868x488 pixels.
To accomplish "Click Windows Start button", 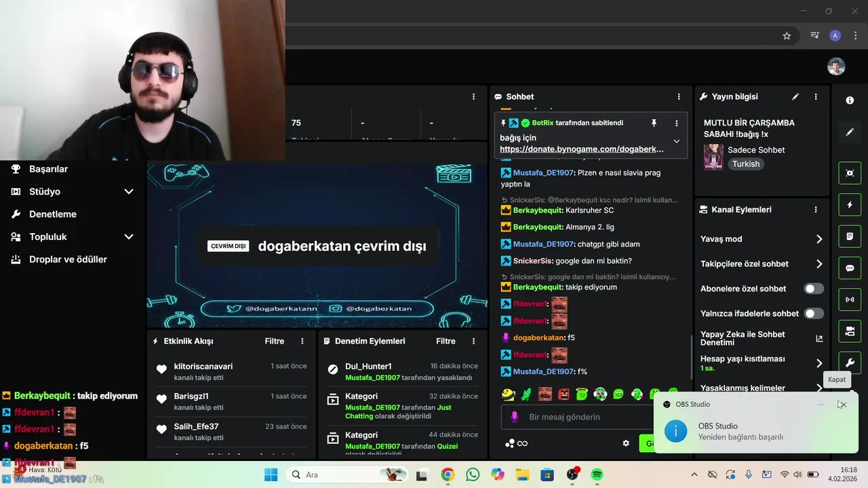I will [271, 474].
